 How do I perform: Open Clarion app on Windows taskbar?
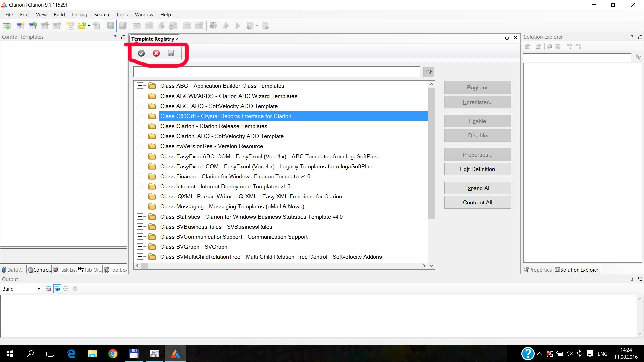(175, 354)
